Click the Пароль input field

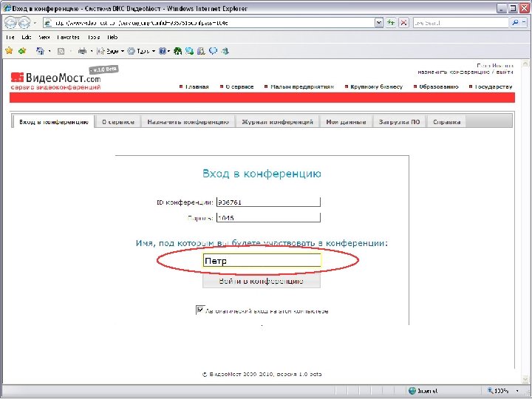coord(268,217)
